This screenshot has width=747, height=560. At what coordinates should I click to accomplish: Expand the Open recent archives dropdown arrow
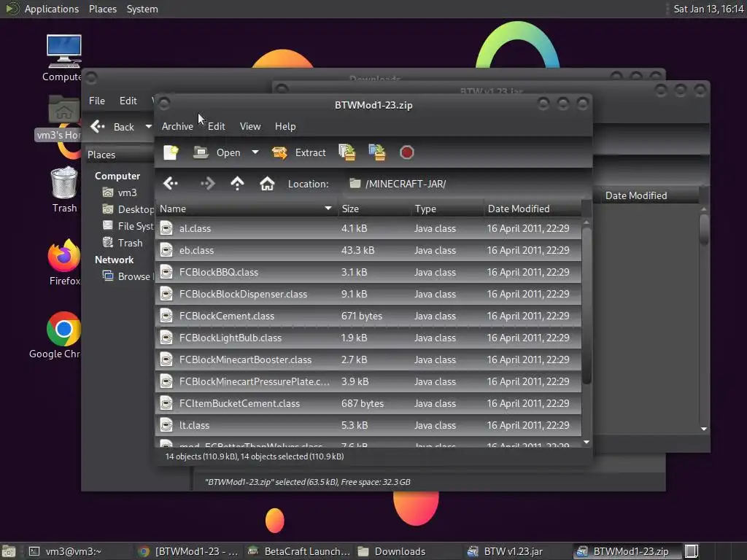pos(255,152)
